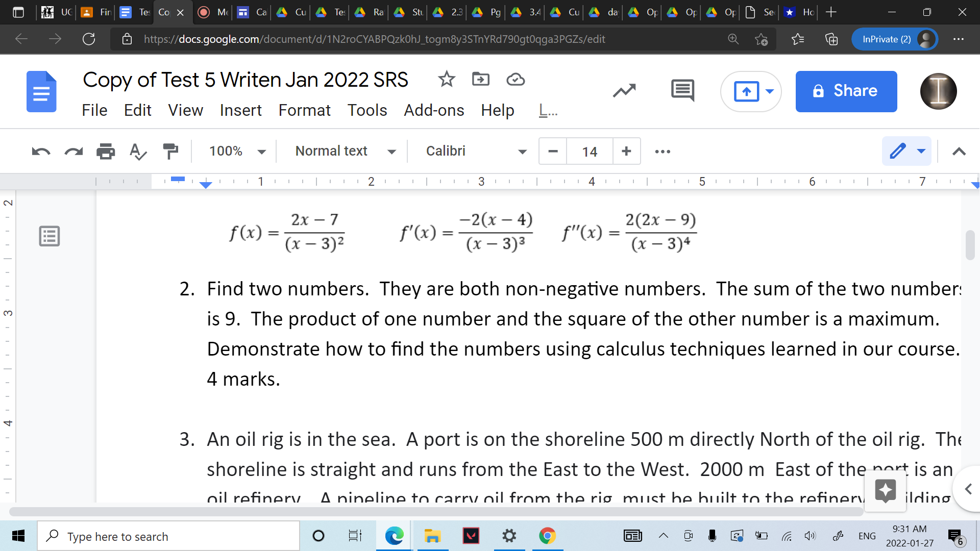Viewport: 980px width, 551px height.
Task: Open the Add-ons menu
Action: point(434,110)
